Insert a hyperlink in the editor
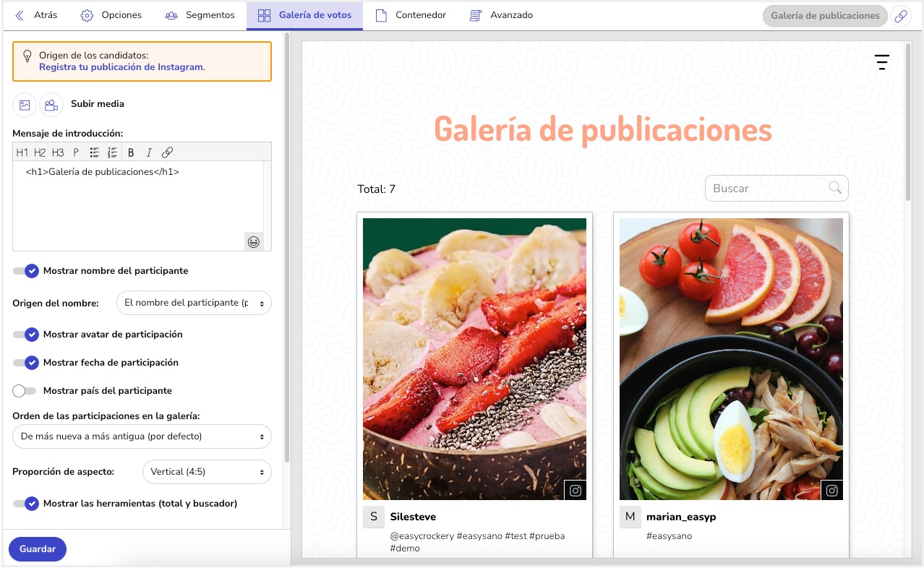The width and height of the screenshot is (924, 568). 167,152
